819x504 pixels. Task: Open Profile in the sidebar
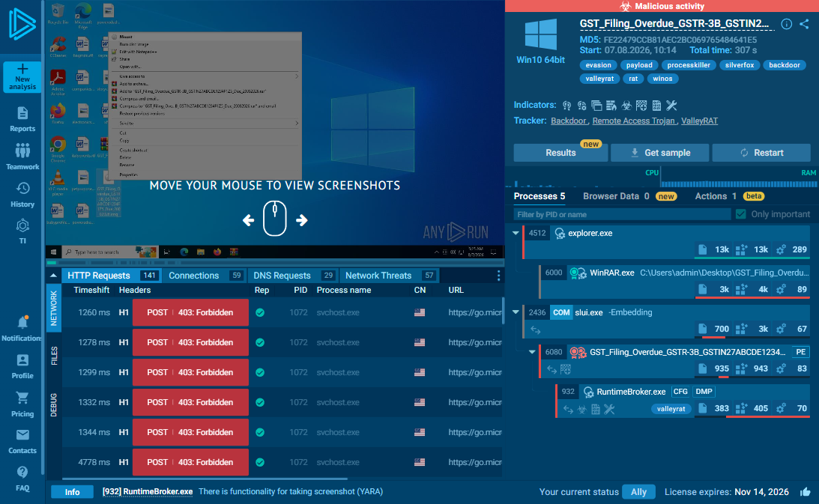22,366
